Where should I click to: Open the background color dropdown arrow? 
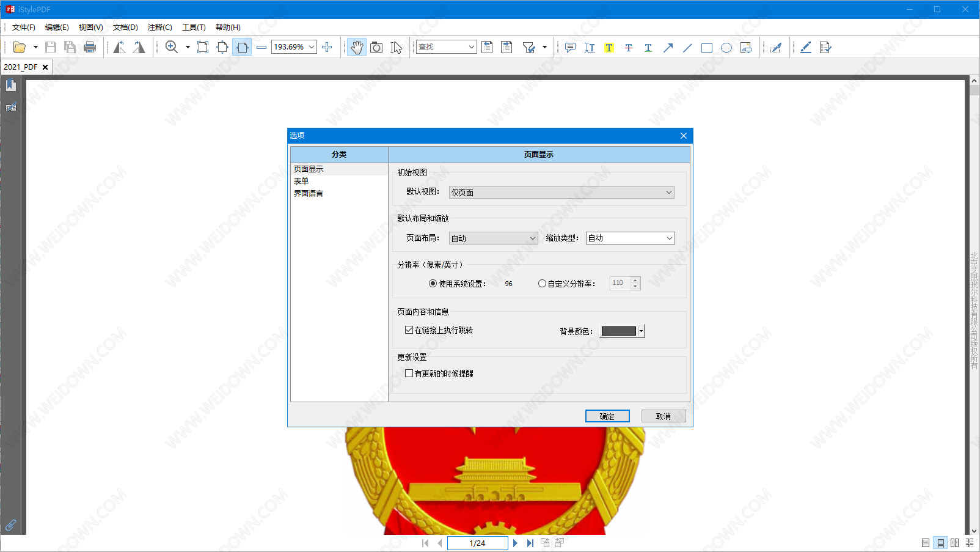[641, 331]
